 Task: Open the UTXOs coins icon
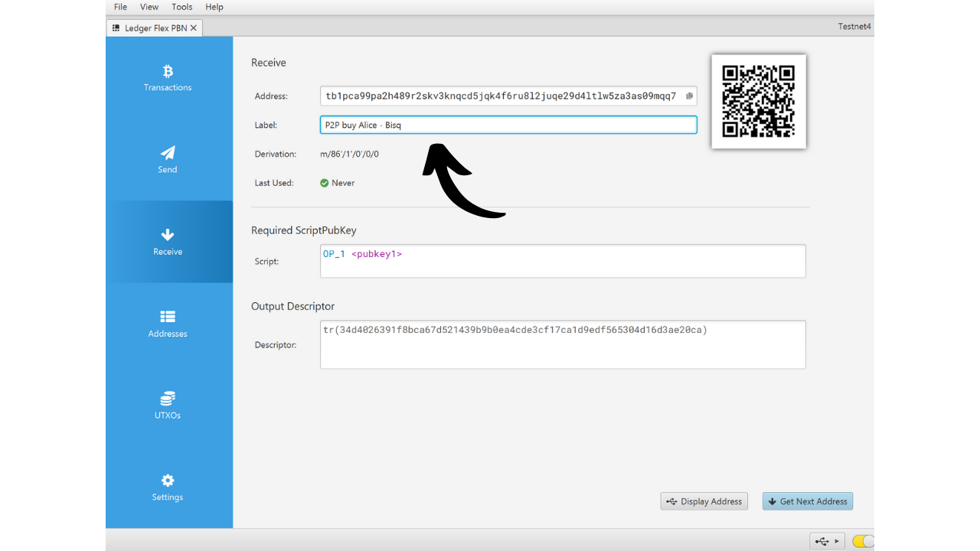click(x=168, y=399)
